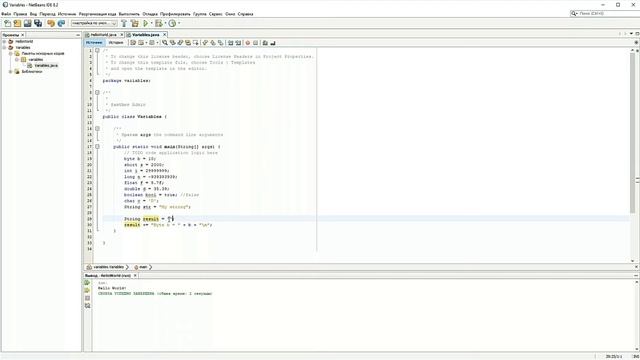Open the Реорганизация кода menu

click(98, 14)
